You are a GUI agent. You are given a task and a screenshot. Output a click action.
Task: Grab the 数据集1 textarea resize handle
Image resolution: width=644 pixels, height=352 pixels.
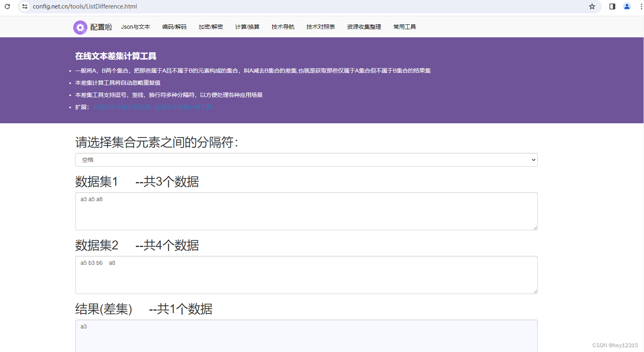coord(535,228)
